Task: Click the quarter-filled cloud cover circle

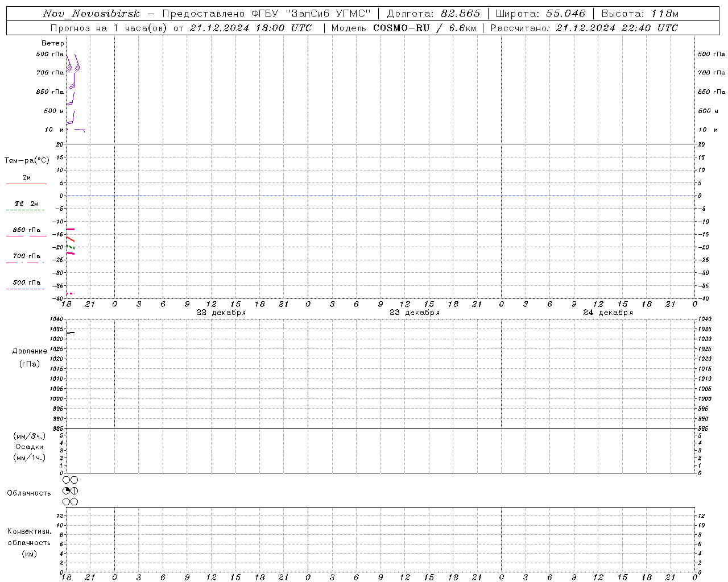Action: tap(66, 490)
